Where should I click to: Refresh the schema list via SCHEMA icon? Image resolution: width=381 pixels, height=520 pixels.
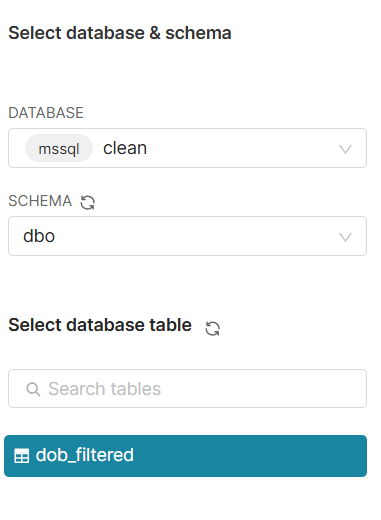pos(88,202)
